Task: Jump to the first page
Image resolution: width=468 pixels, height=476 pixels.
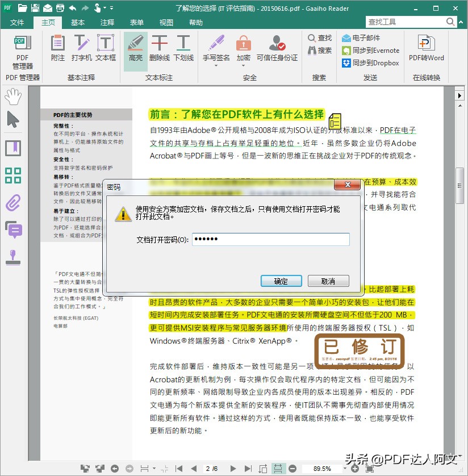Action: (179, 469)
